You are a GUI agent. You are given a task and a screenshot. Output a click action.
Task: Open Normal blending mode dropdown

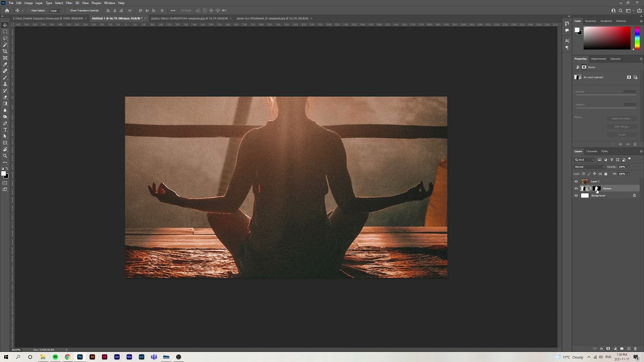pos(589,167)
